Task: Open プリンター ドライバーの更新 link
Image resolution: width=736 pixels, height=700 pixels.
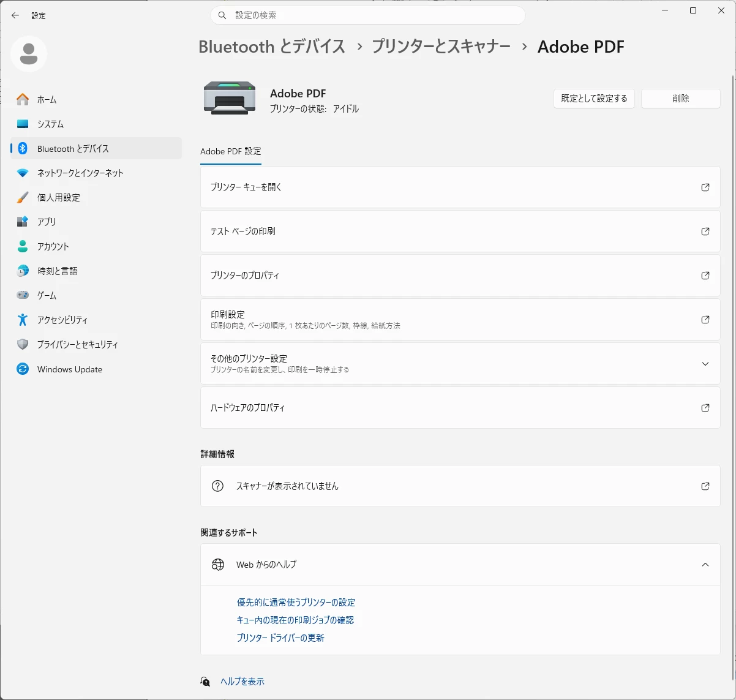Action: coord(280,638)
